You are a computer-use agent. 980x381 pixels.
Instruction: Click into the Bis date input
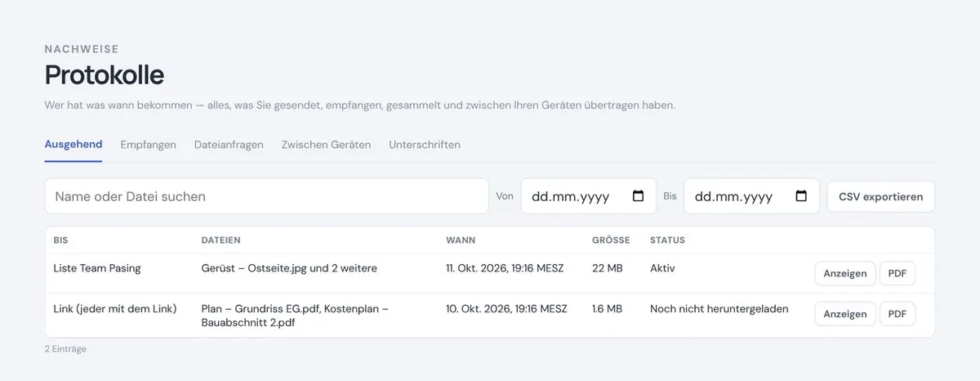751,196
